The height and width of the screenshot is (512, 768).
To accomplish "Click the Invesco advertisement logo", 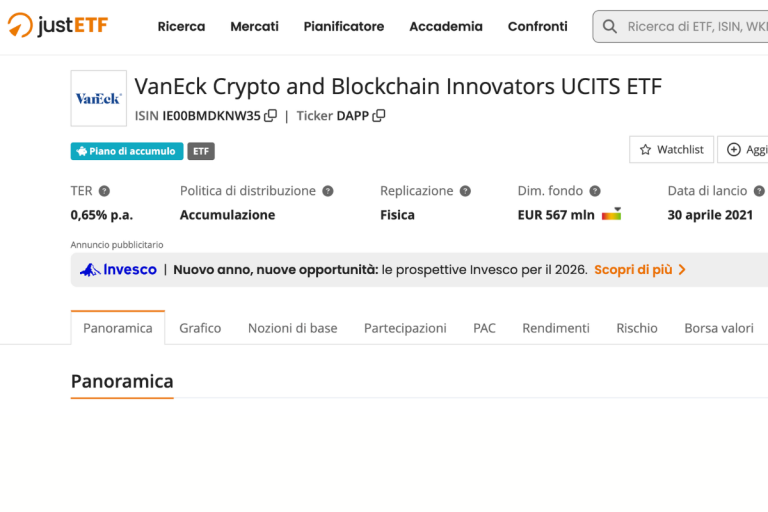I will (x=119, y=270).
